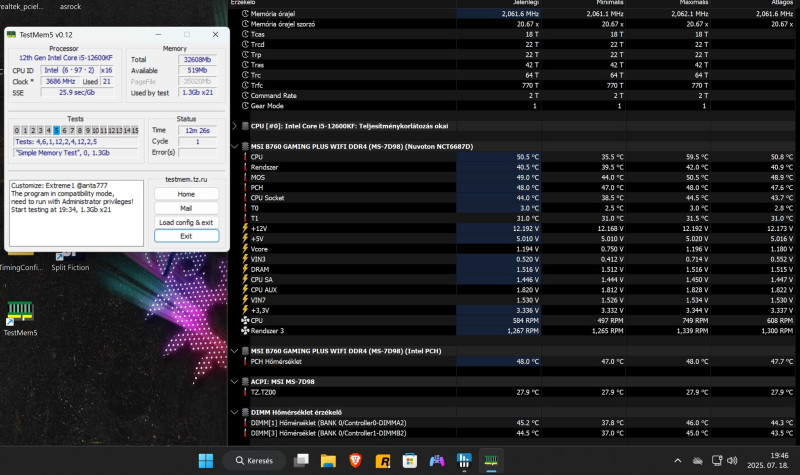Click the DRAM voltage lightning icon
Viewport: 800px width, 475px height.
[245, 269]
